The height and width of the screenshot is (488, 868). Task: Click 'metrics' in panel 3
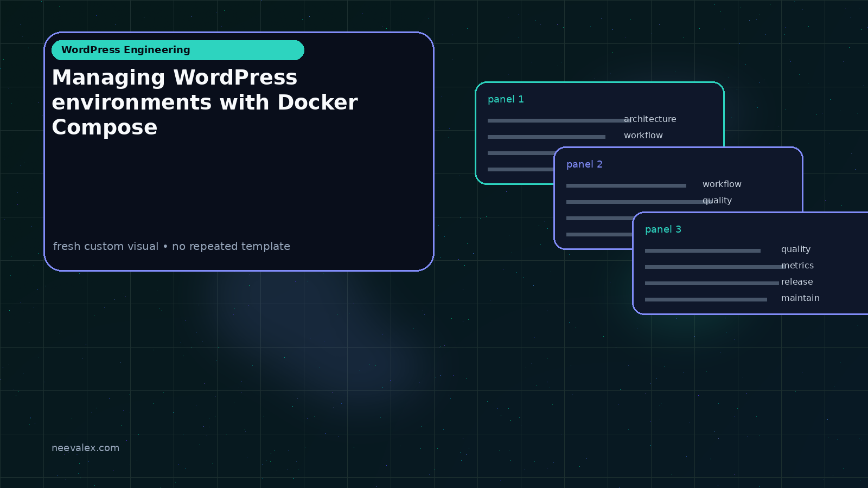797,266
